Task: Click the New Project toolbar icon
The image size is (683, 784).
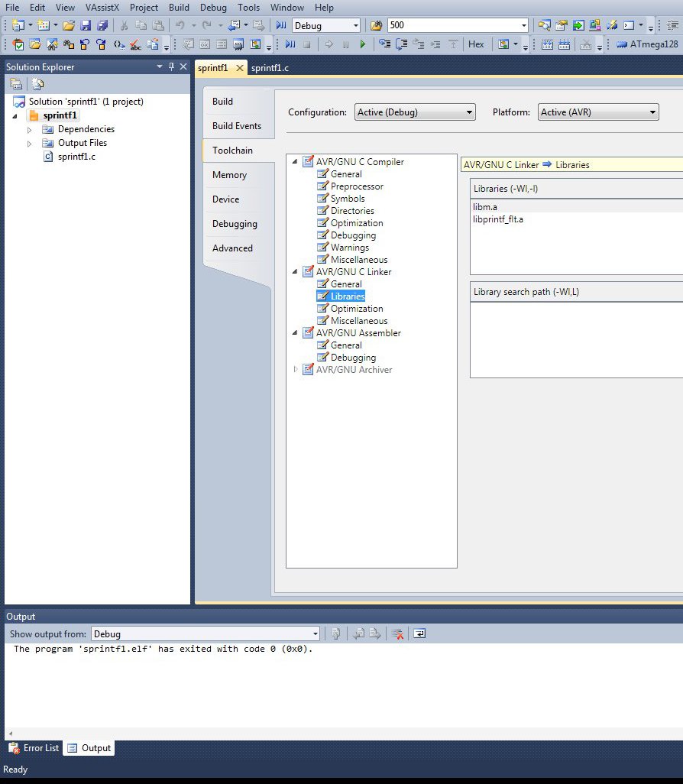Action: pyautogui.click(x=18, y=25)
